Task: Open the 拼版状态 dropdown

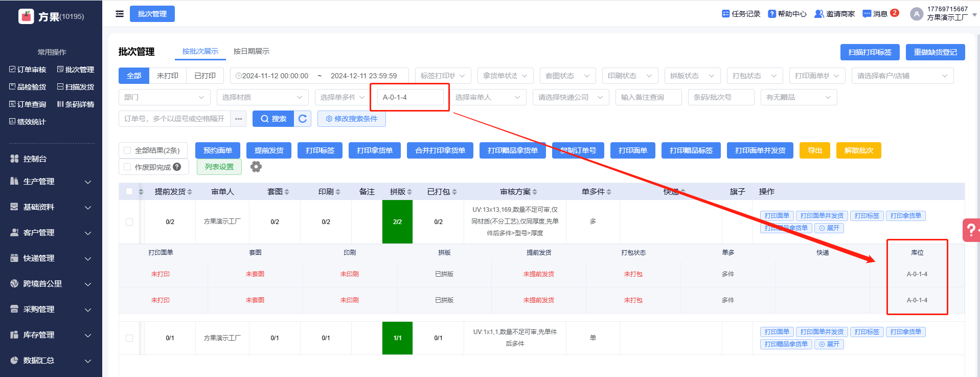Action: coord(693,76)
